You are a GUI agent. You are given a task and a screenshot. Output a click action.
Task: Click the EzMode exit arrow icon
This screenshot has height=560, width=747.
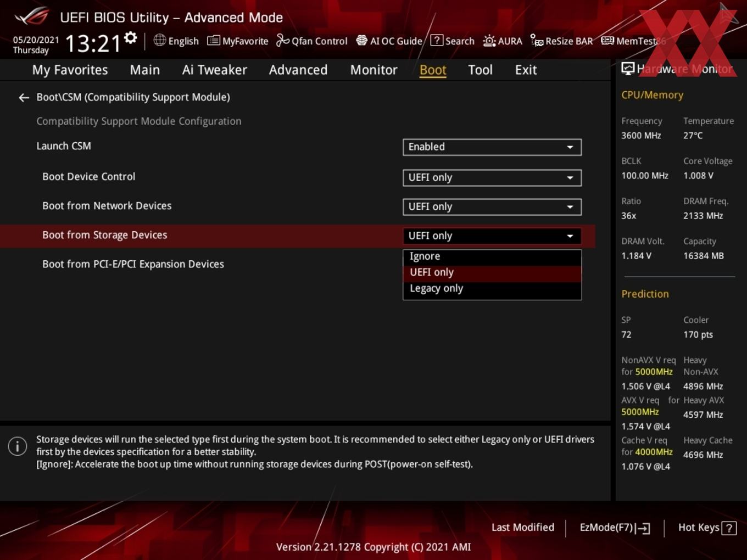point(643,528)
